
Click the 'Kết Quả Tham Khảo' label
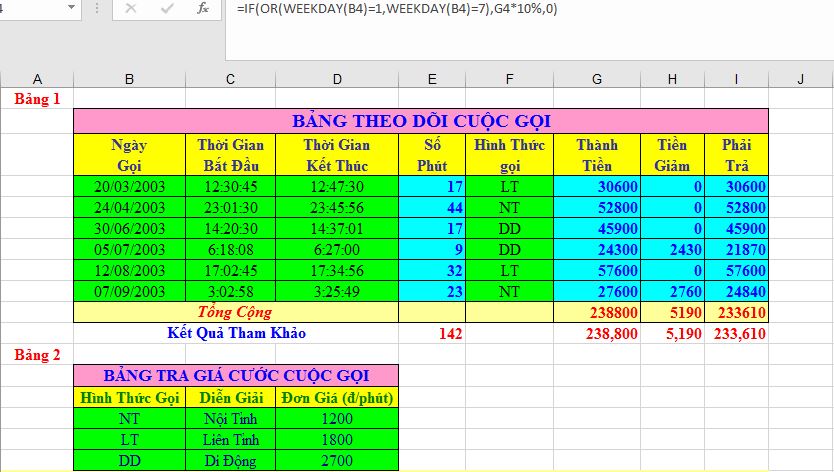[236, 333]
